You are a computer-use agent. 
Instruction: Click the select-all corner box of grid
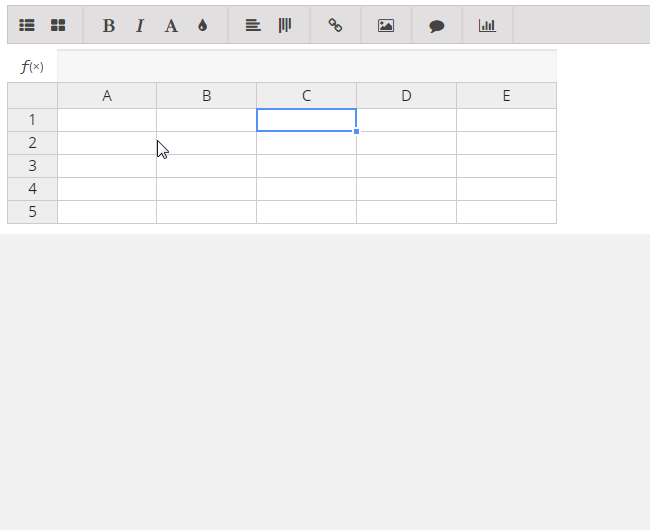(x=32, y=96)
